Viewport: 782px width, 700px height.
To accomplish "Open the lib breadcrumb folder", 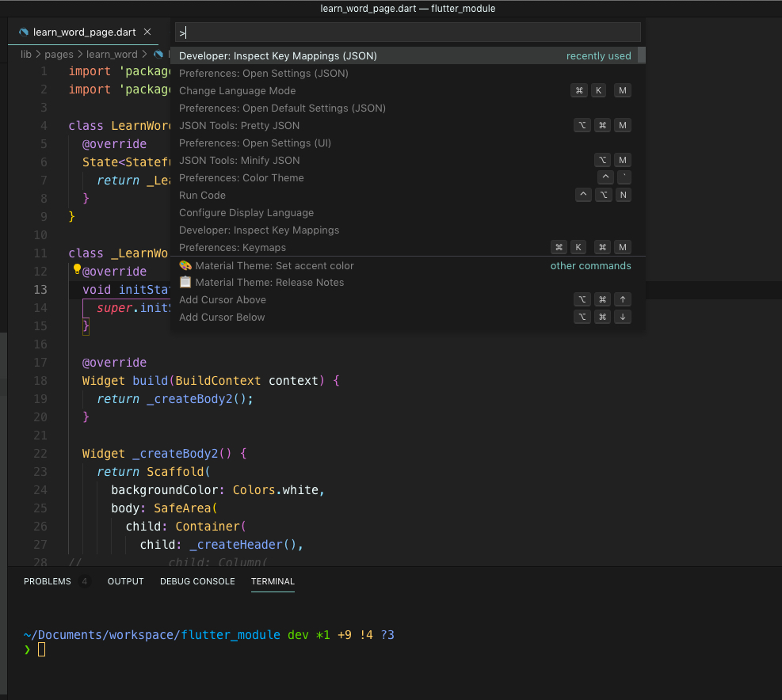I will pos(26,55).
